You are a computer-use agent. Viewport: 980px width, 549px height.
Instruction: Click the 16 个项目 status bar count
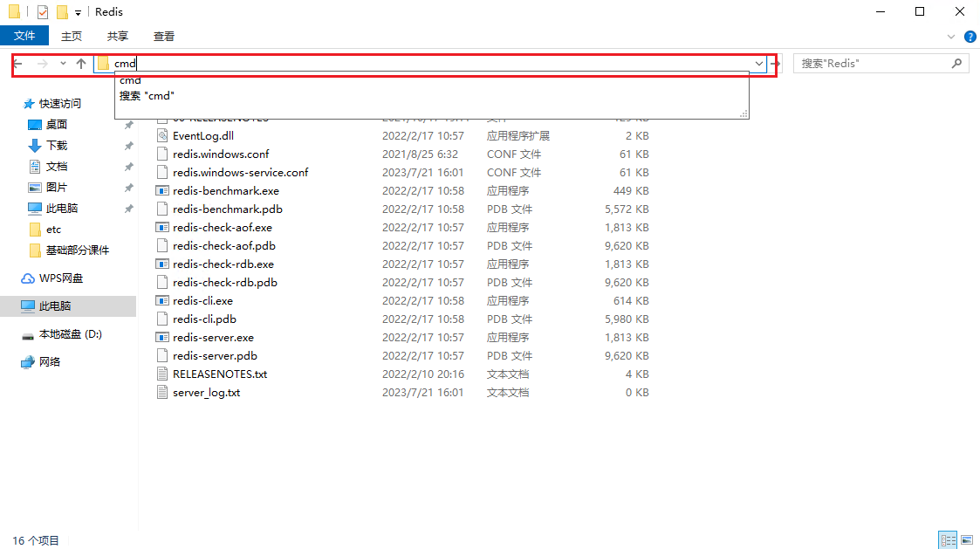click(36, 540)
